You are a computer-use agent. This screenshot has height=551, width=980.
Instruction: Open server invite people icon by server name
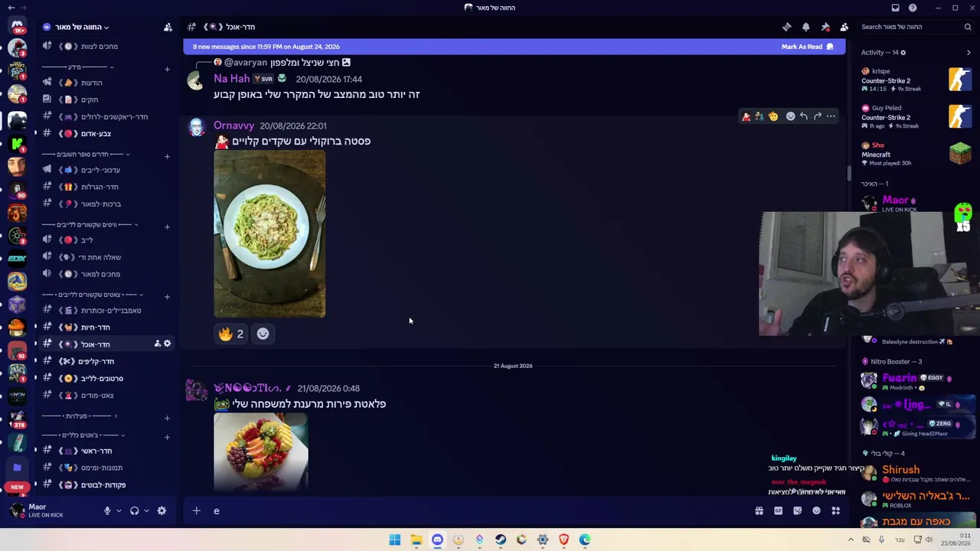tap(168, 27)
